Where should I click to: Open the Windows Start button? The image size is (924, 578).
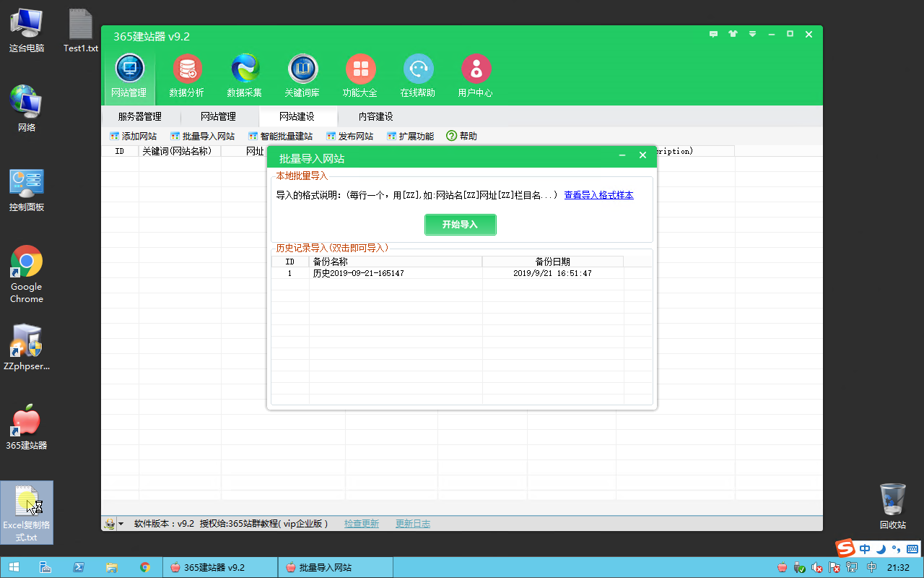[x=14, y=567]
